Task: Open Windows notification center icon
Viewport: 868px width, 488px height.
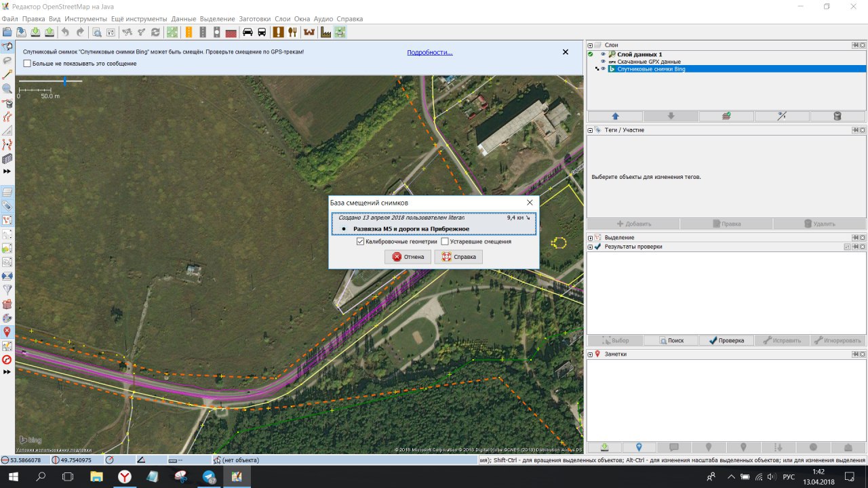Action: tap(849, 477)
